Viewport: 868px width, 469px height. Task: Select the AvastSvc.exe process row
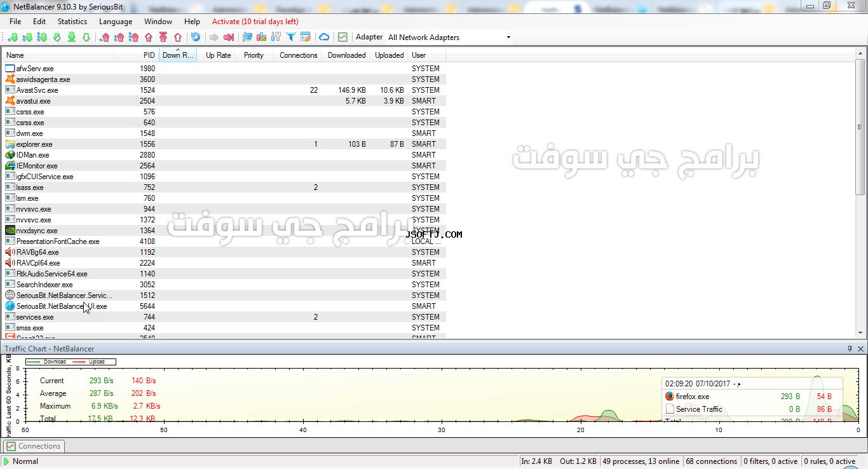pos(224,90)
